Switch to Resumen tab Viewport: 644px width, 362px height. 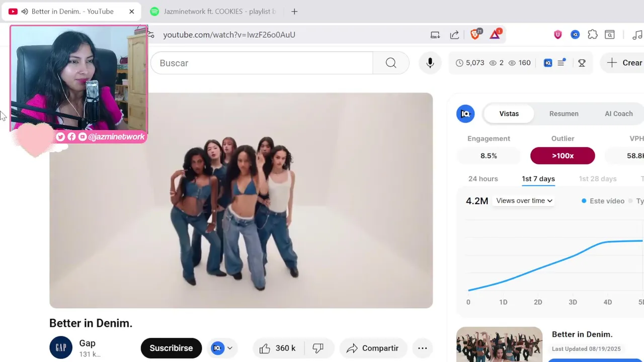pos(564,114)
